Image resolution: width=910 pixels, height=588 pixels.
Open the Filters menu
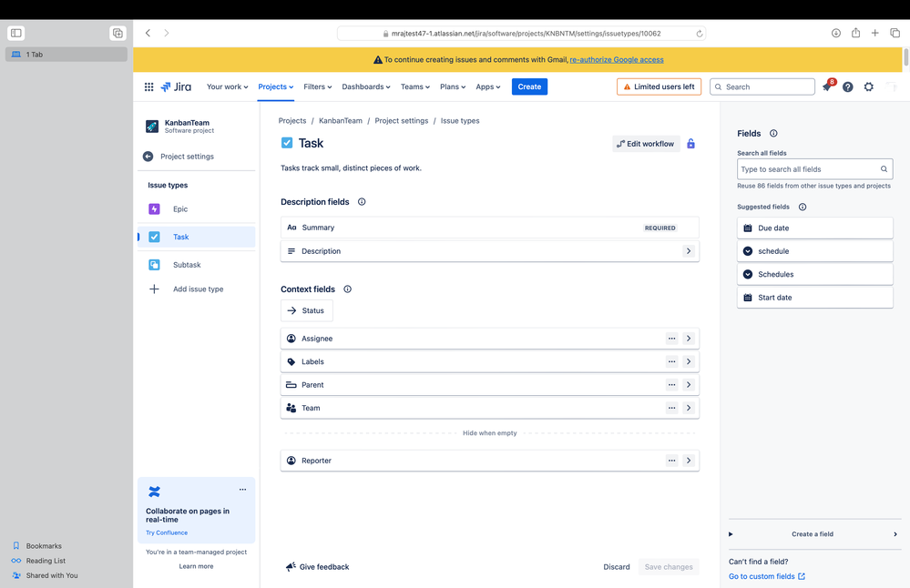coord(318,87)
